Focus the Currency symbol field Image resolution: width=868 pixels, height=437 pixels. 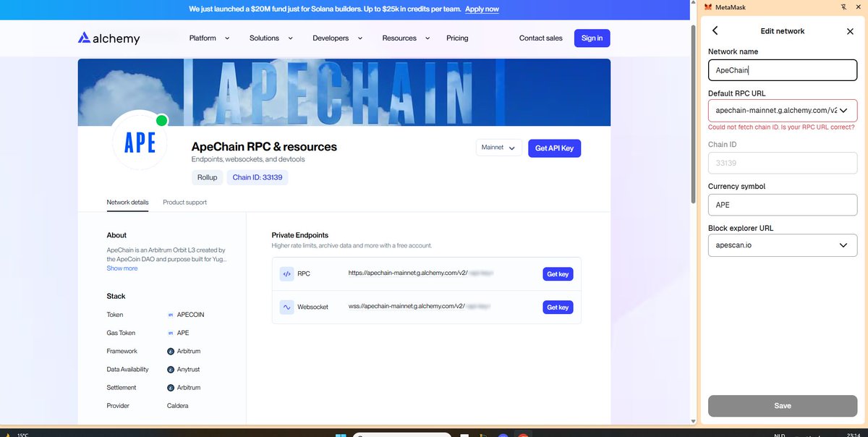point(783,205)
